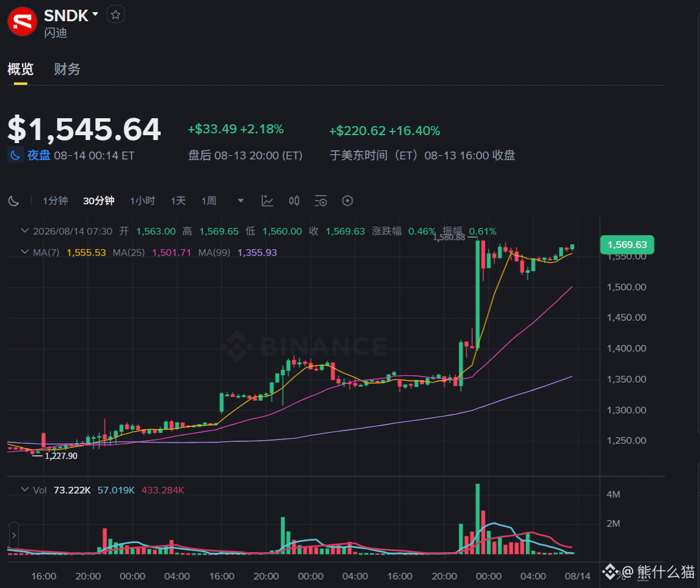Click the +$33.49 +2.18% after-hours change
Image resolution: width=700 pixels, height=588 pixels.
(x=236, y=129)
